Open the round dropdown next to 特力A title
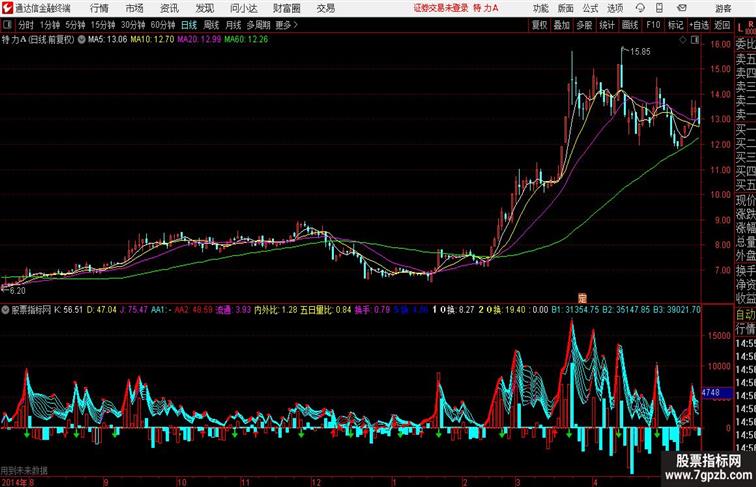The image size is (756, 487). click(81, 40)
